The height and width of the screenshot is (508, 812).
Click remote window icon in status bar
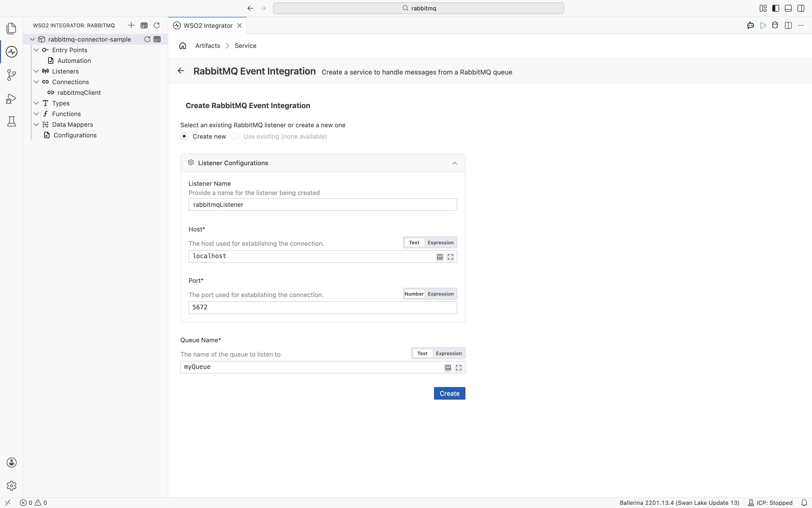coord(7,503)
